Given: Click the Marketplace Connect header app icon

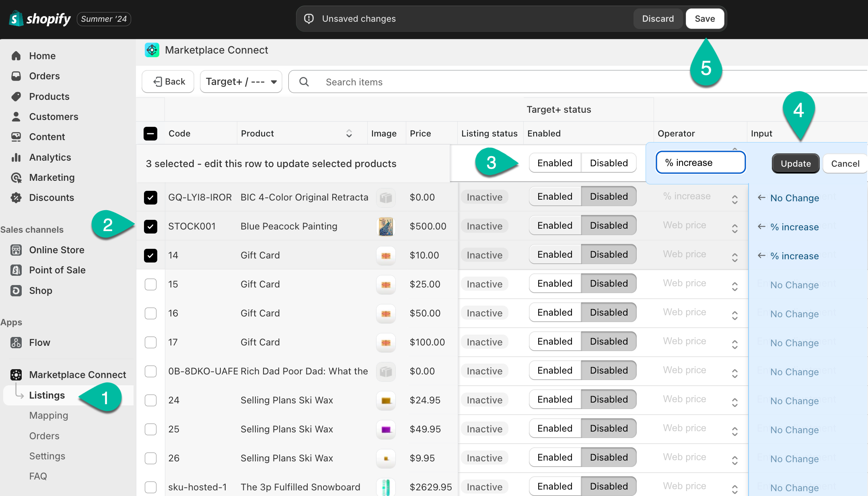Looking at the screenshot, I should (x=152, y=50).
